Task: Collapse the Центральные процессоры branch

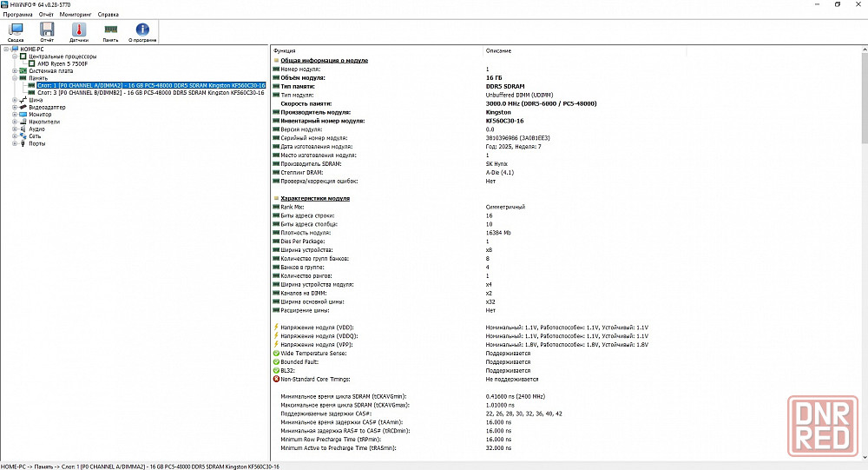Action: [15, 56]
